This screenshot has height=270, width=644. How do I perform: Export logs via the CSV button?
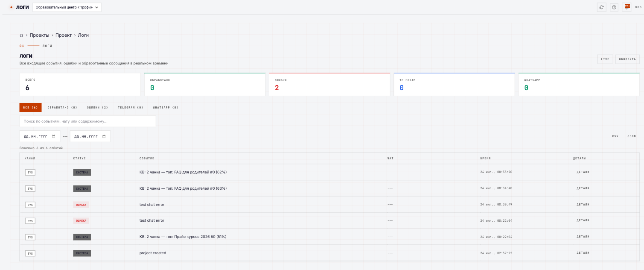point(615,136)
